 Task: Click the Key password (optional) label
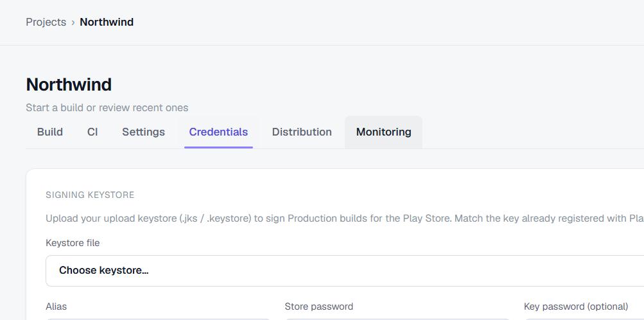[576, 307]
